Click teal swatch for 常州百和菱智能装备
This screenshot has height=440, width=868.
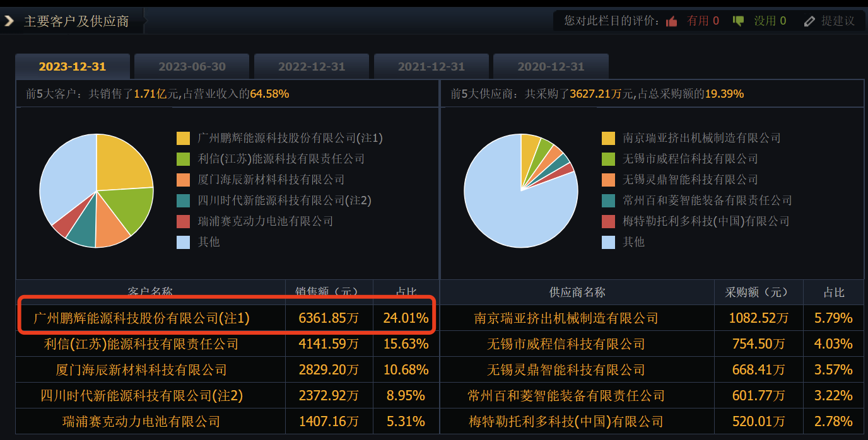(609, 200)
